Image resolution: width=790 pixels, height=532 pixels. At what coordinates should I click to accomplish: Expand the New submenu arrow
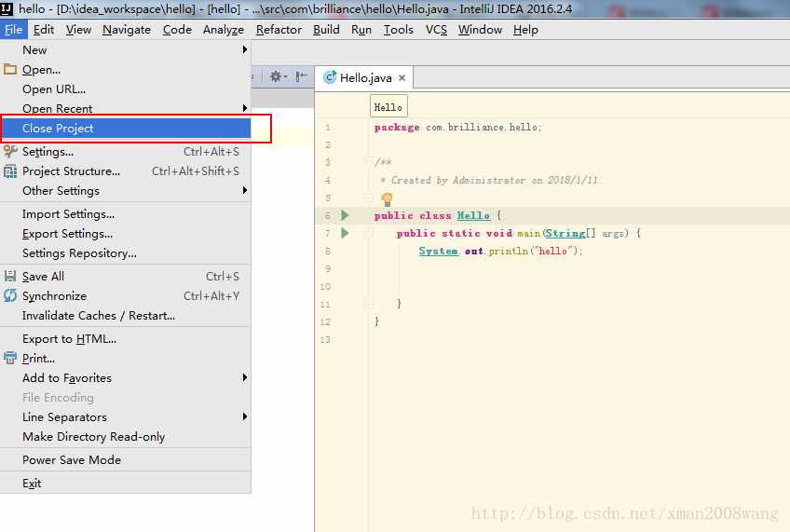click(244, 49)
